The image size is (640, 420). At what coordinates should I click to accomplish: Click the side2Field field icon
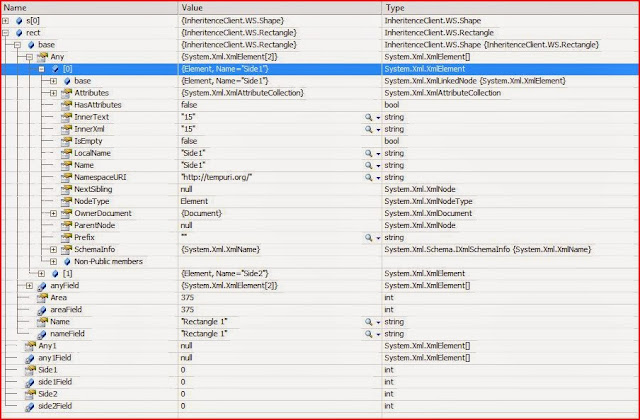coord(30,407)
